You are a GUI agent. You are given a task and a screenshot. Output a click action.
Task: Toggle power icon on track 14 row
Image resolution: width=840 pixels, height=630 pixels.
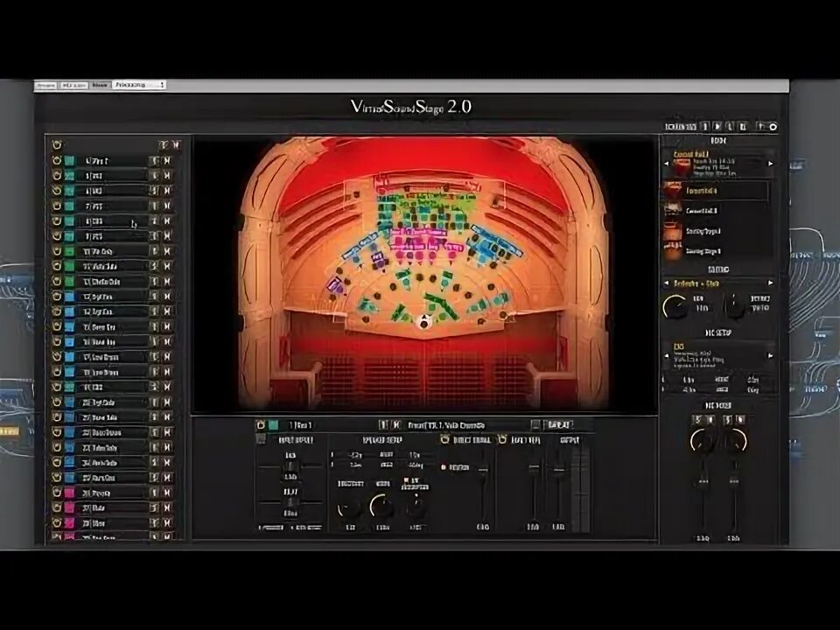click(x=57, y=311)
